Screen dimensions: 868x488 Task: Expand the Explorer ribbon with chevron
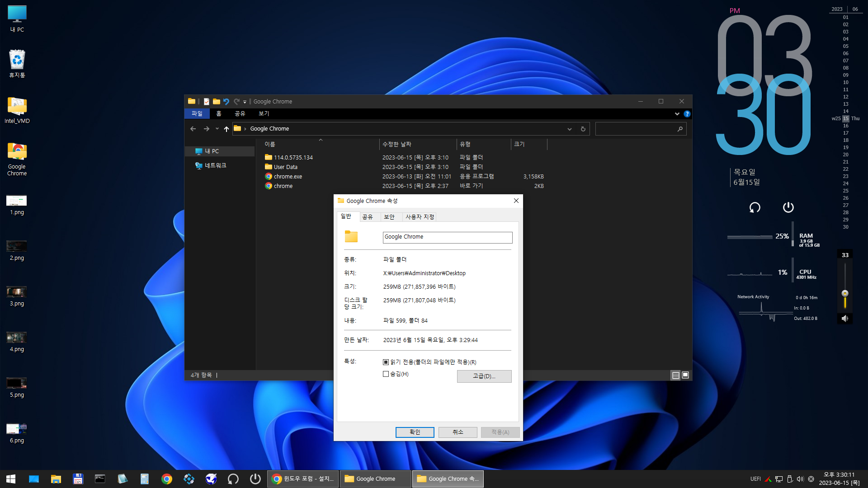[677, 114]
